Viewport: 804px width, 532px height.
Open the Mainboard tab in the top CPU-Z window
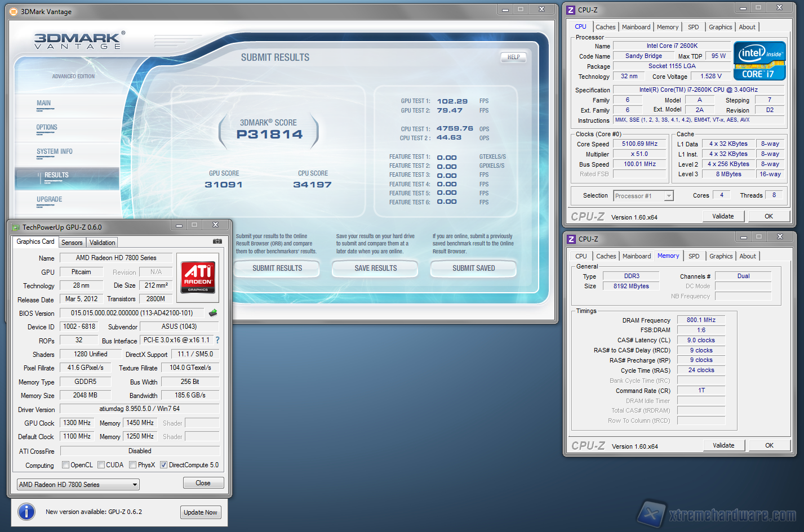click(x=636, y=27)
